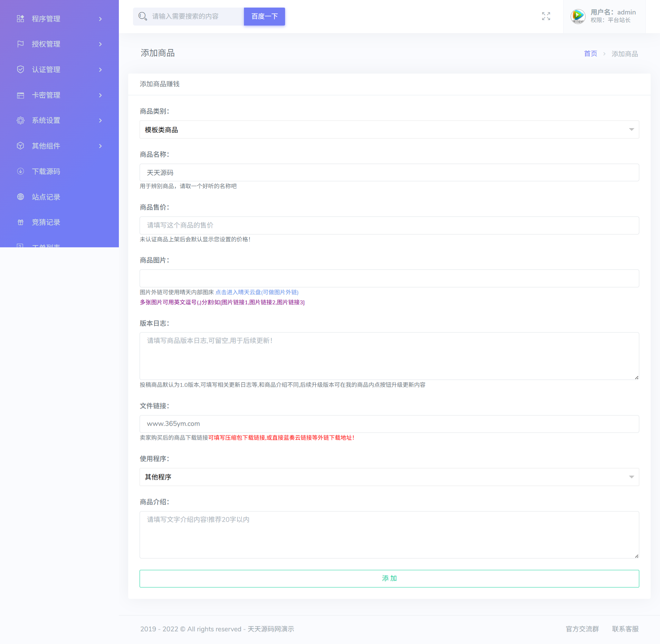This screenshot has height=644, width=660.
Task: Click the 认证管理 shield icon
Action: pos(20,69)
